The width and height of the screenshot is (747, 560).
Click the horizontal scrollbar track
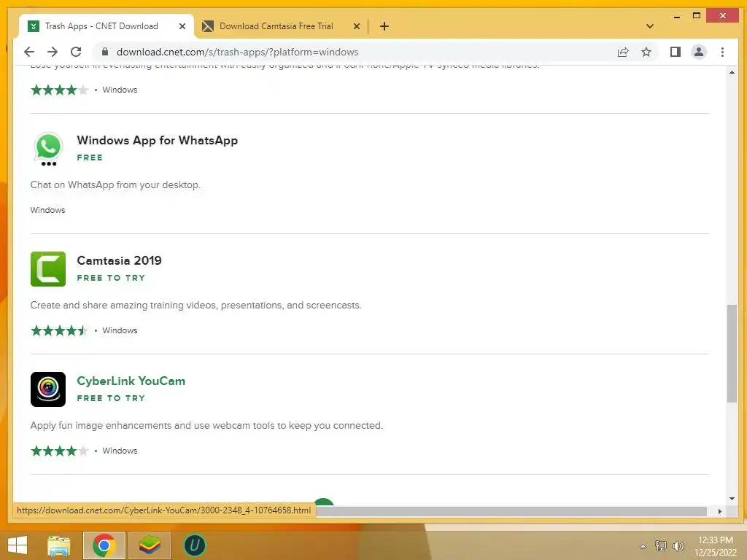click(x=511, y=511)
